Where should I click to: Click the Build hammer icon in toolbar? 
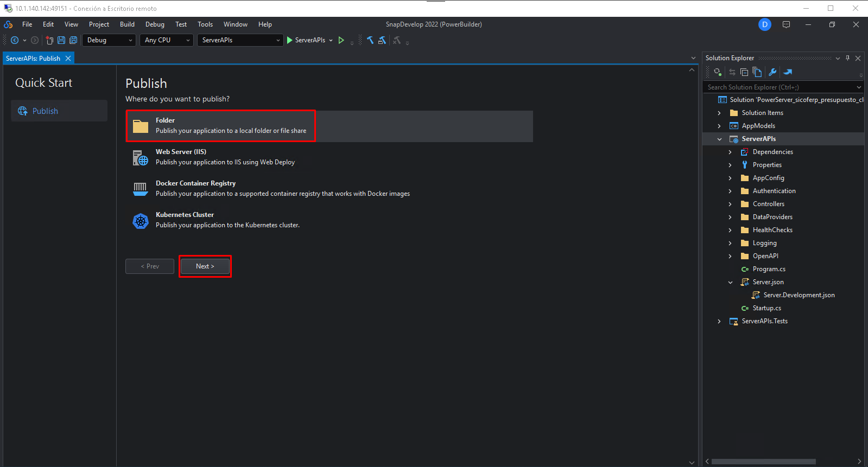click(x=370, y=40)
